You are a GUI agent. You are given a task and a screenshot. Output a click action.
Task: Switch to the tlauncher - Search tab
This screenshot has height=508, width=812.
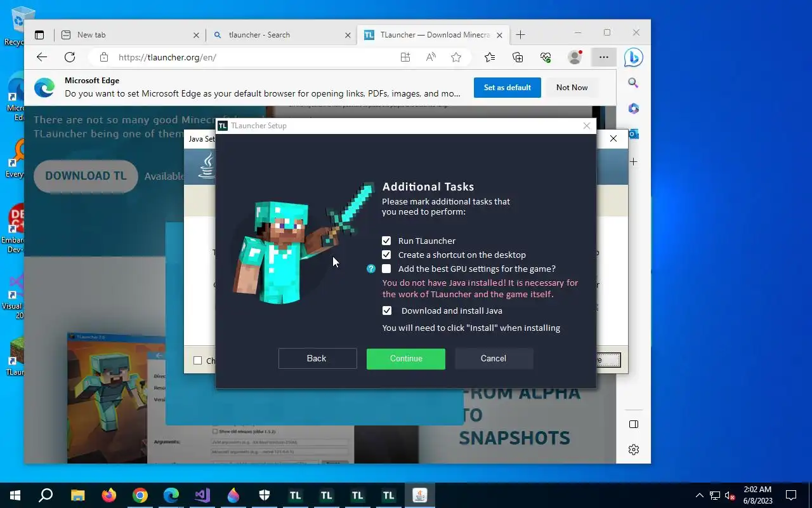click(282, 35)
